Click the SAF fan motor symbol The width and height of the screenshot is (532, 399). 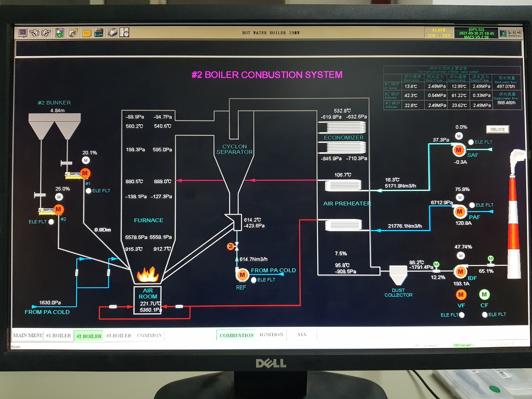point(458,150)
